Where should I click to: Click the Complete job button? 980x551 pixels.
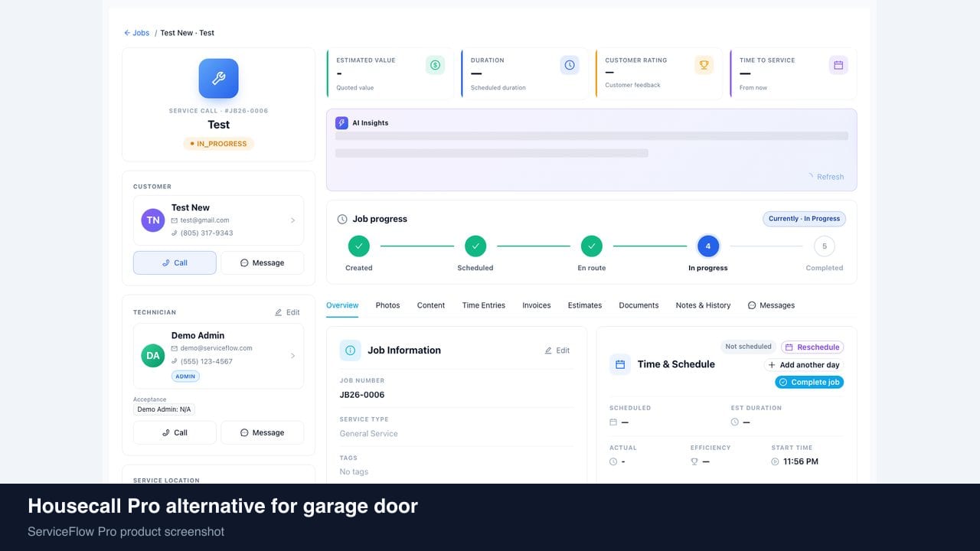pyautogui.click(x=809, y=382)
